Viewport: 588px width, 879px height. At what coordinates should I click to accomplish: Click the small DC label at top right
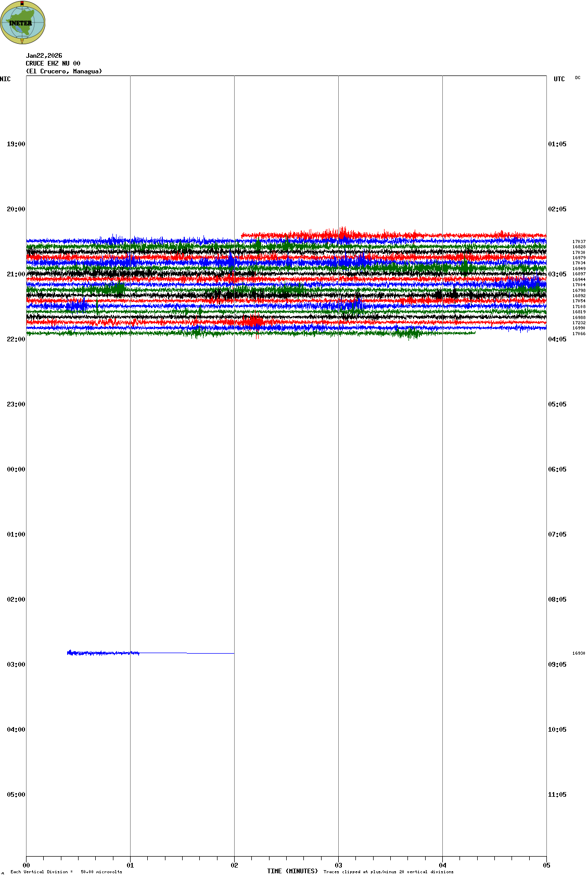tap(578, 78)
